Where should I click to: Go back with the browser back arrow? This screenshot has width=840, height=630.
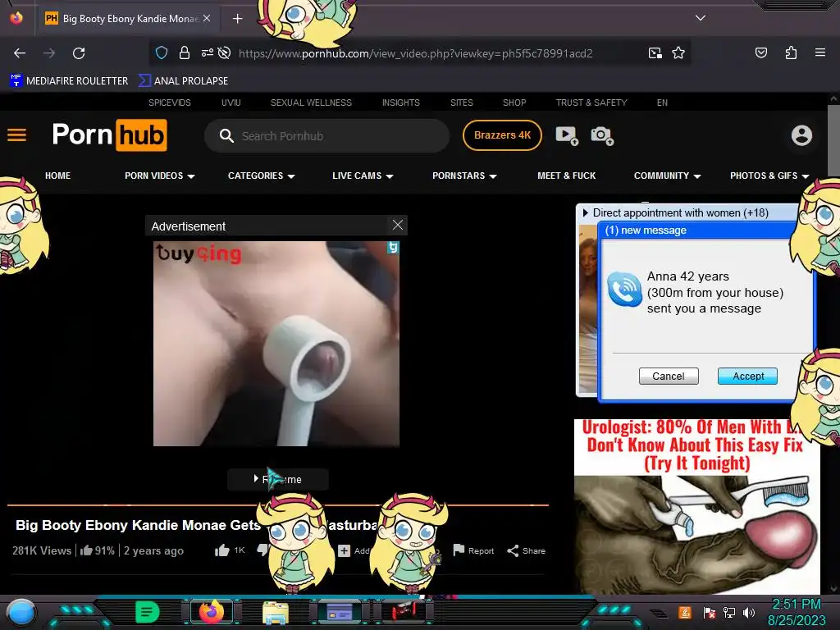click(20, 53)
